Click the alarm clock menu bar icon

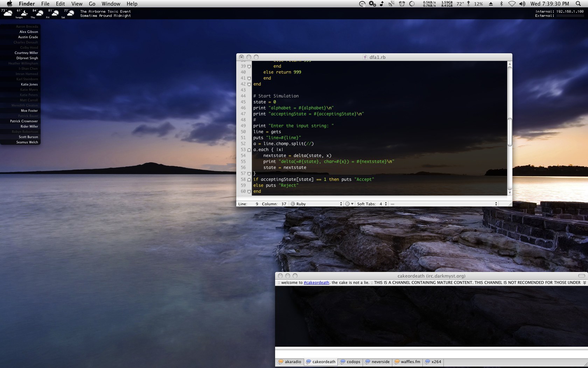pos(402,4)
